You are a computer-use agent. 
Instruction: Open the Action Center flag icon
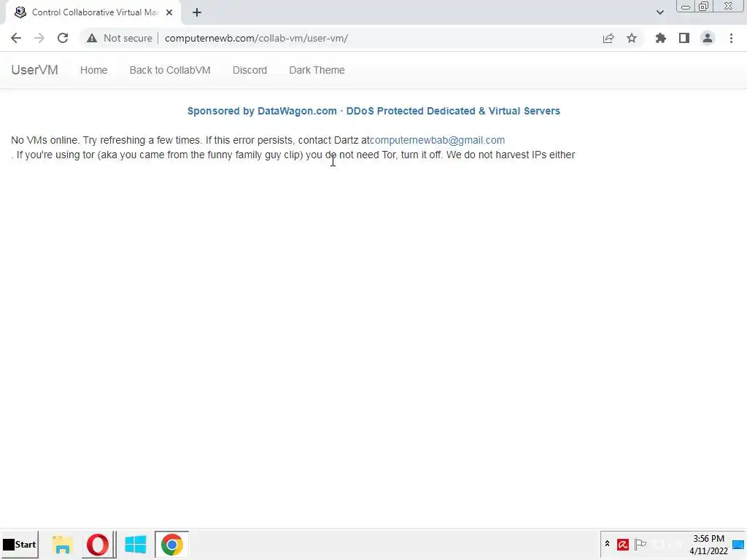coord(640,544)
